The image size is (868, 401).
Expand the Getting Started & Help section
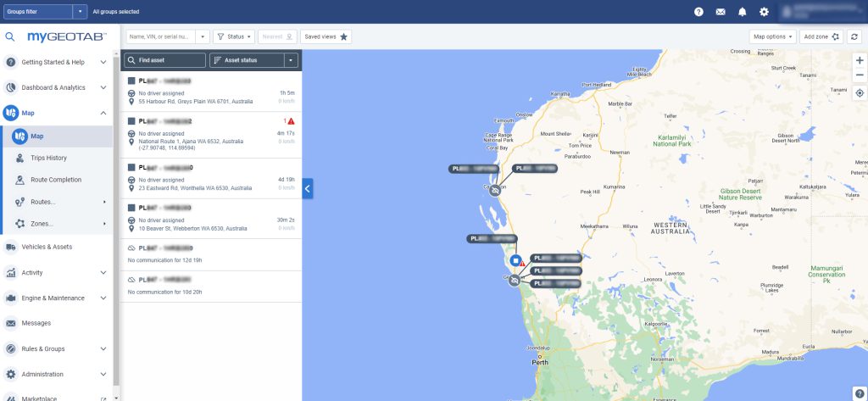coord(103,62)
